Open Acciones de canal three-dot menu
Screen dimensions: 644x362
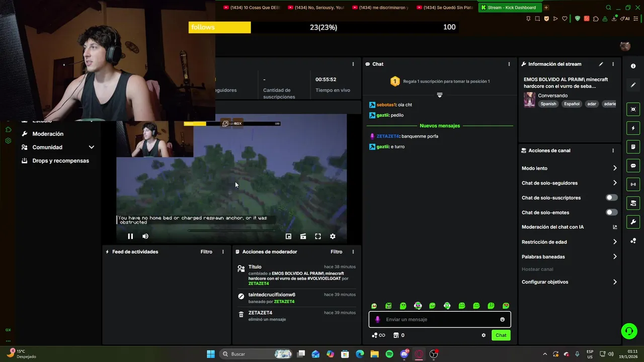(613, 150)
